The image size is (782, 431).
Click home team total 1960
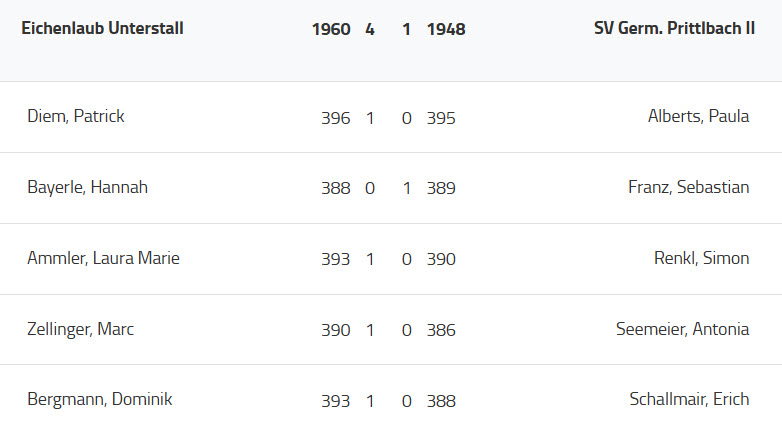331,30
